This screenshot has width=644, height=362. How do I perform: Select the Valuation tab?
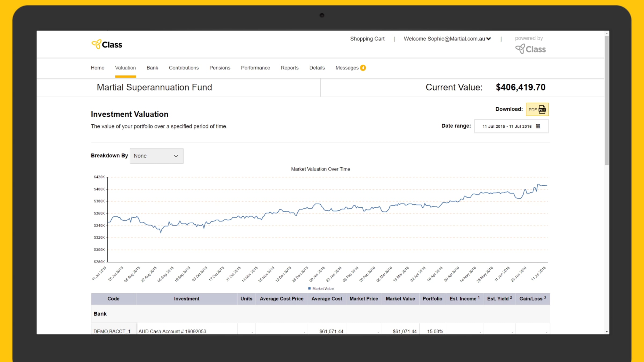[x=125, y=68]
